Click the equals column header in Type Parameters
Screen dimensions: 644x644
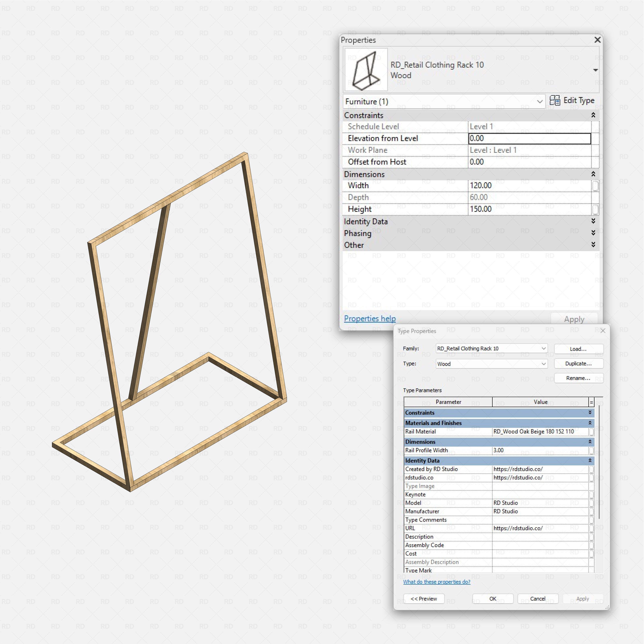point(591,402)
